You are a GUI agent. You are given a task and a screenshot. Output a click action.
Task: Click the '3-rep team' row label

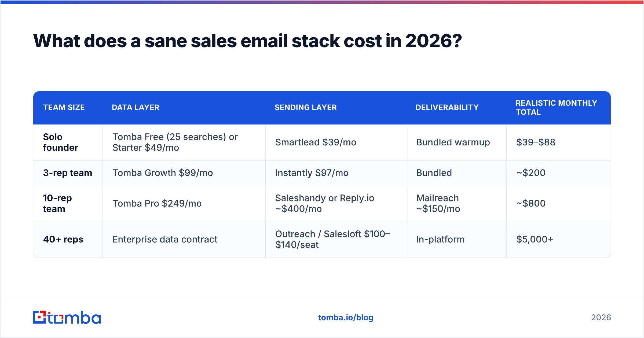coord(67,173)
